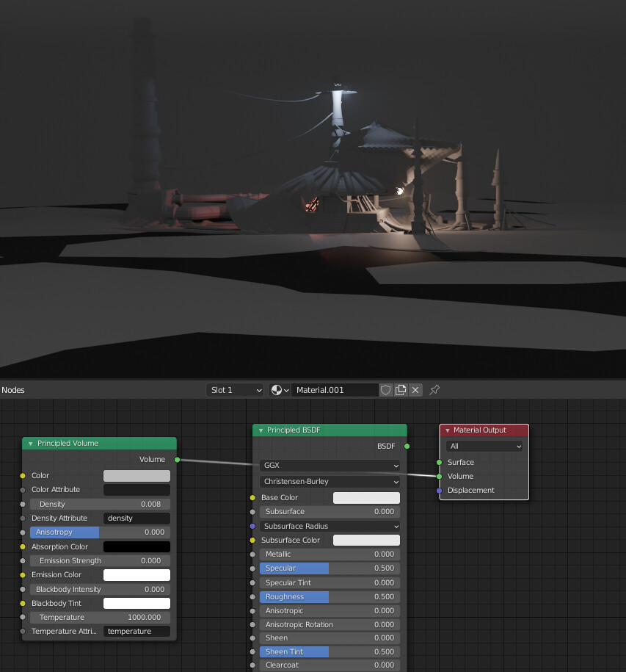Expand the Subsurface Radius dropdown

tap(330, 527)
